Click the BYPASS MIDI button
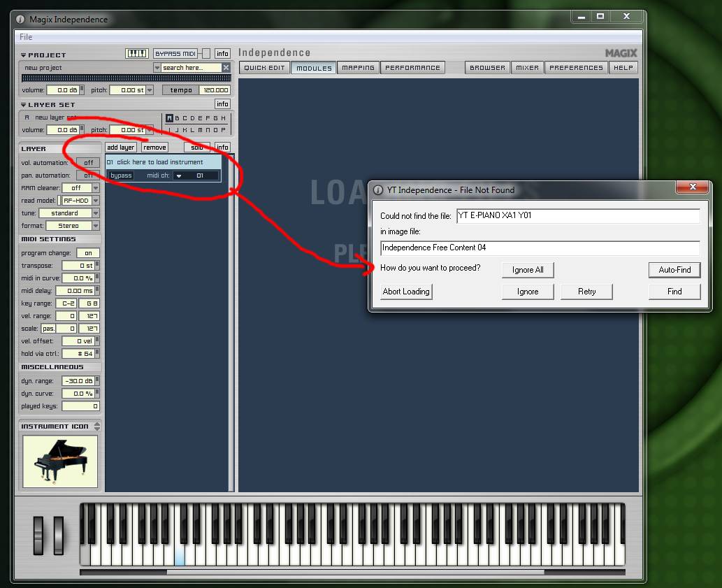 [175, 53]
